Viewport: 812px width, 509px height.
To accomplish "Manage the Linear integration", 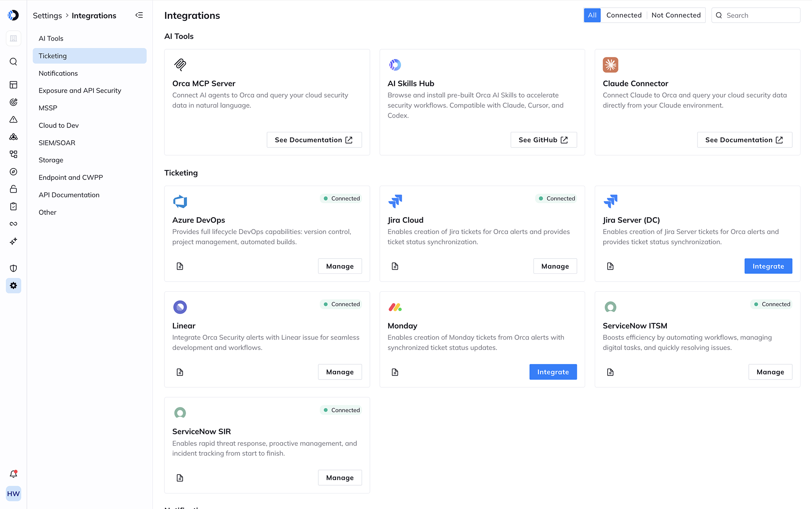I will [340, 372].
